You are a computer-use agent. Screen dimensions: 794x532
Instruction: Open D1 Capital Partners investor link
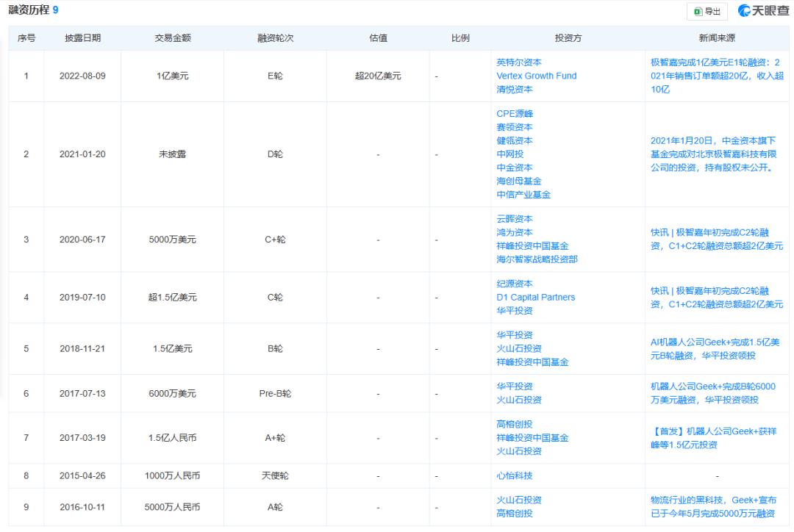(x=535, y=297)
